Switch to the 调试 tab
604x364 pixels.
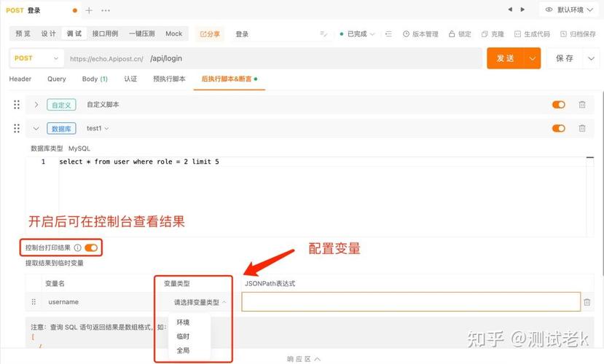tap(74, 33)
